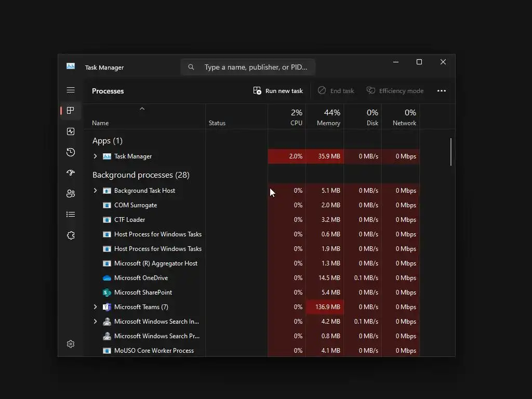Open the Startup apps sidebar icon

point(71,172)
